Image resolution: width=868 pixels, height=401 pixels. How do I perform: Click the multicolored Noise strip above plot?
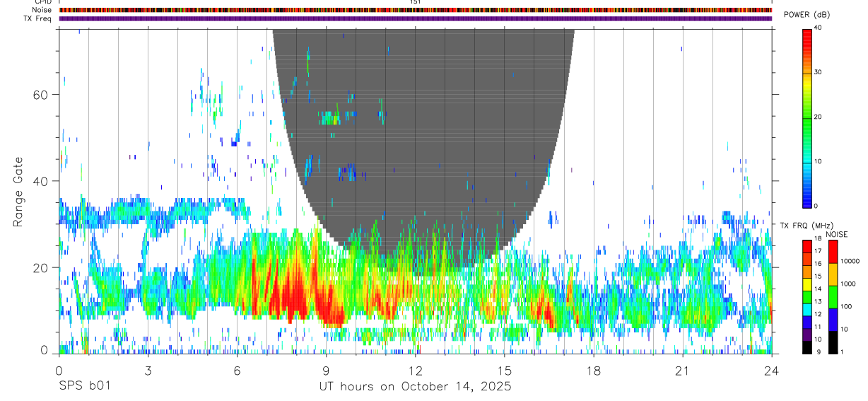(415, 10)
